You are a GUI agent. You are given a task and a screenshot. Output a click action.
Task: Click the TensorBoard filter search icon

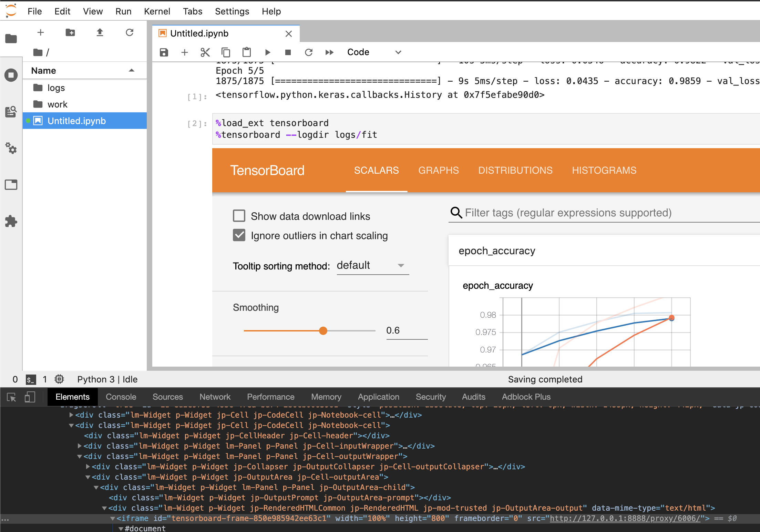(456, 213)
